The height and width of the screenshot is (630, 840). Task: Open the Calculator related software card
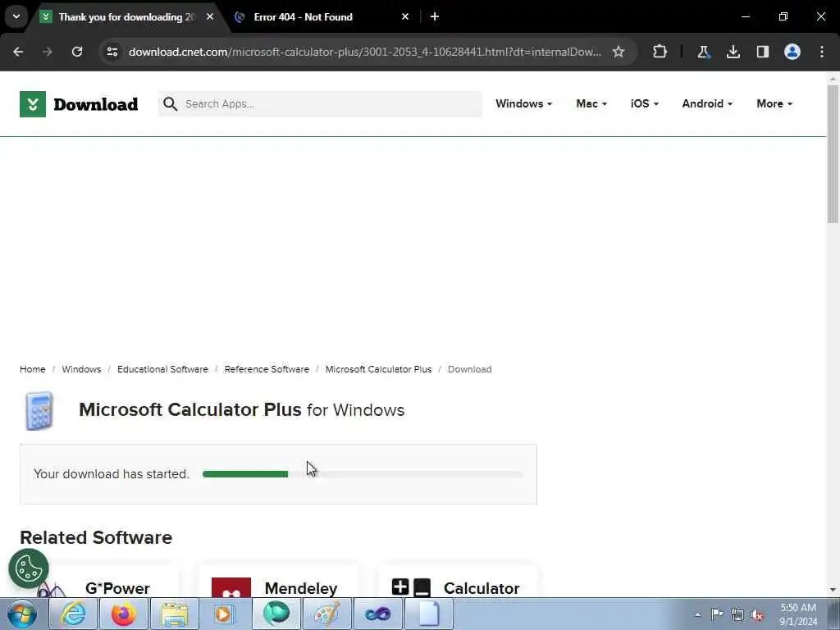(458, 580)
